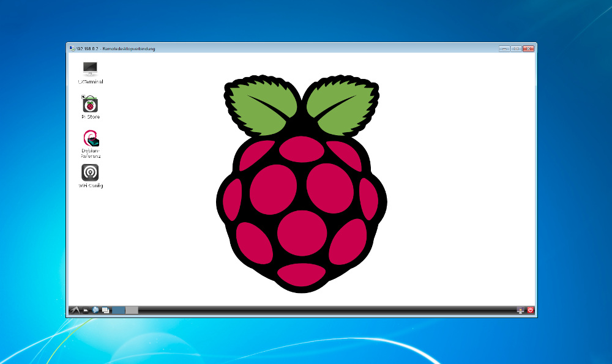
Task: Click the "WiFi Config" label text
Action: 91,186
